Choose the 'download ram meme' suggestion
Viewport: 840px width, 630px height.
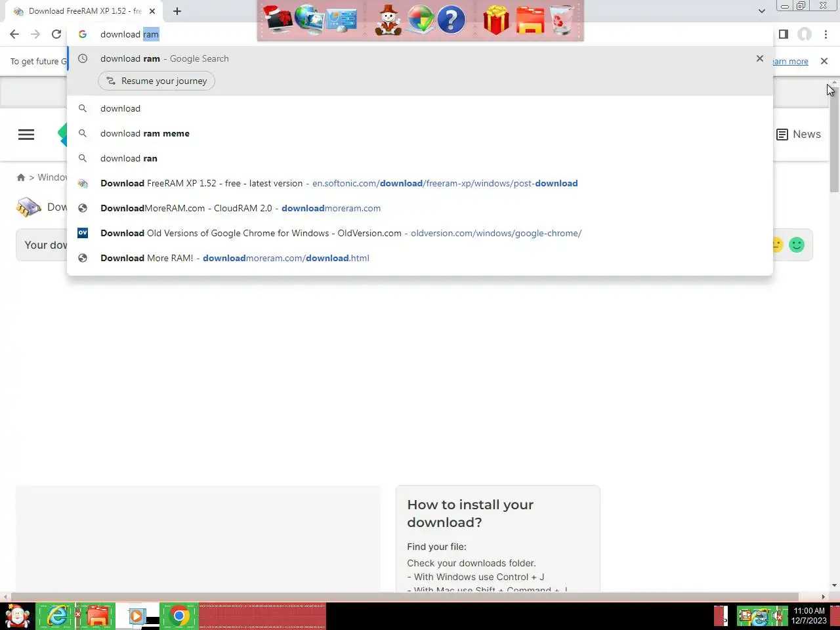tap(420, 133)
